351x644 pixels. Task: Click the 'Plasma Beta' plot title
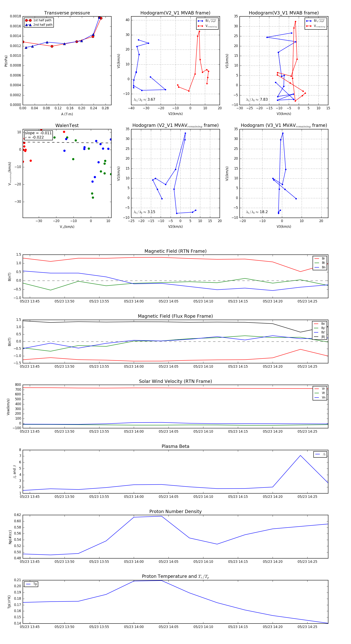click(175, 447)
